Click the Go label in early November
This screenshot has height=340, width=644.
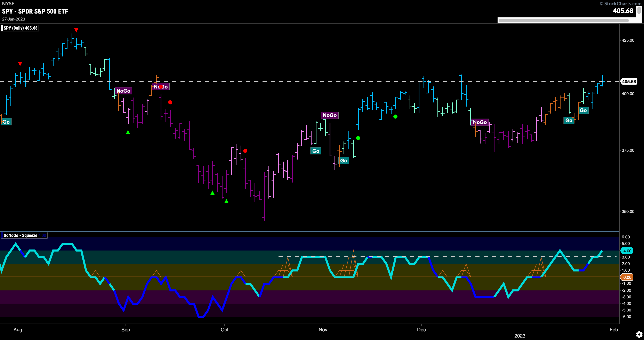(344, 161)
